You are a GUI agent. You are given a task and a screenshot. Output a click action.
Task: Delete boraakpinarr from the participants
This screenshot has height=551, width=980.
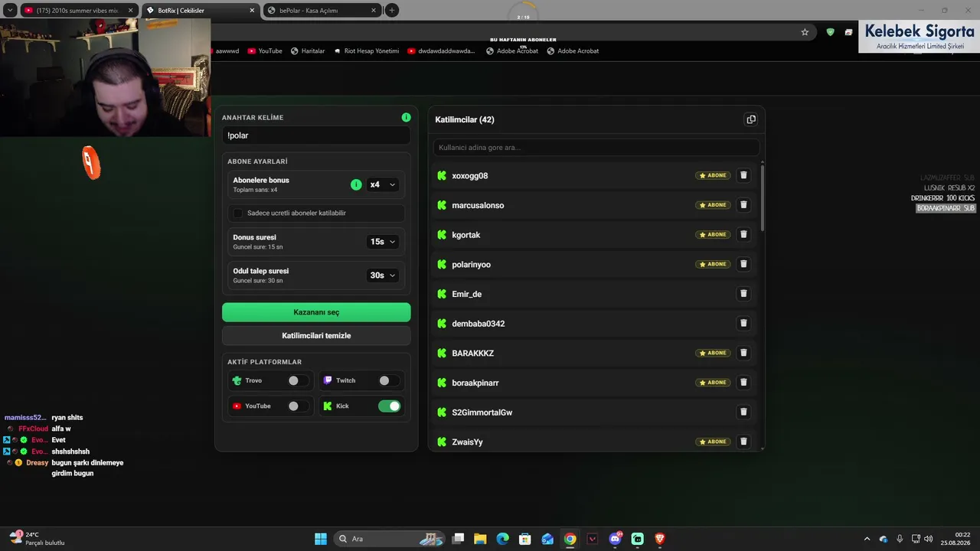coord(743,383)
